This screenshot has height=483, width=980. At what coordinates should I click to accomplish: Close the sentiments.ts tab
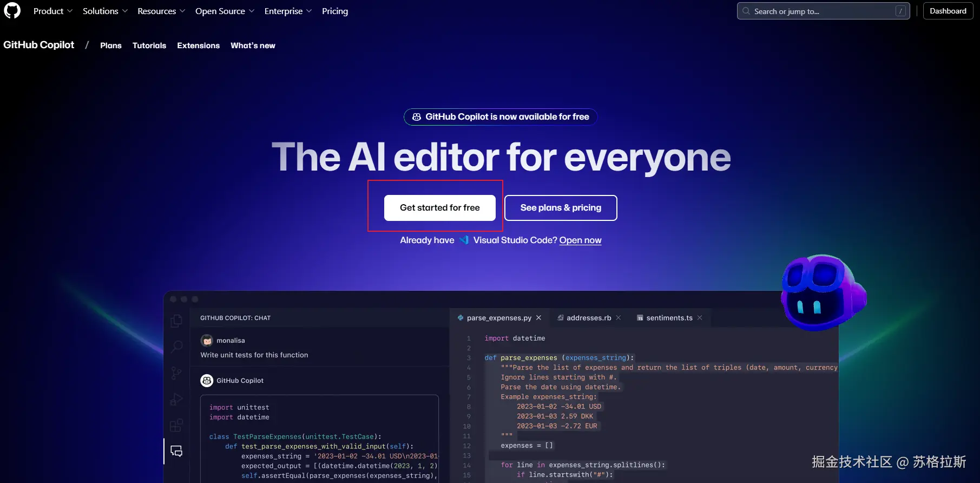700,318
